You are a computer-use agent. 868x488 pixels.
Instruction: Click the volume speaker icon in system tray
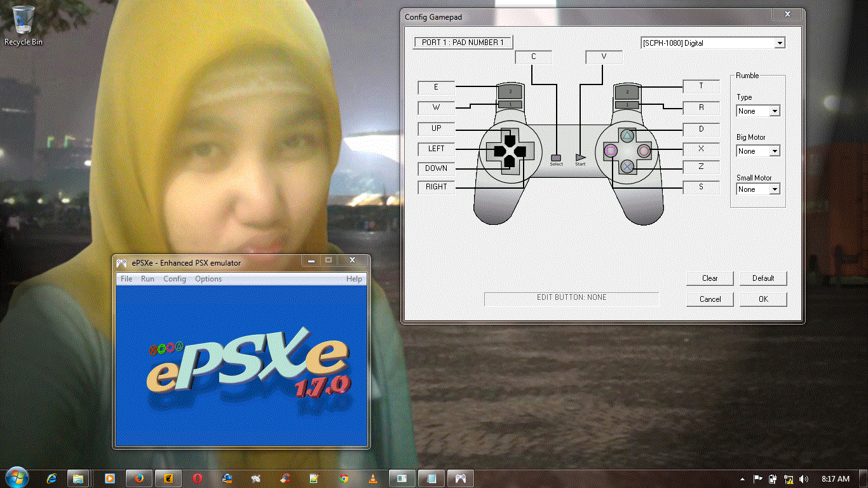(804, 478)
